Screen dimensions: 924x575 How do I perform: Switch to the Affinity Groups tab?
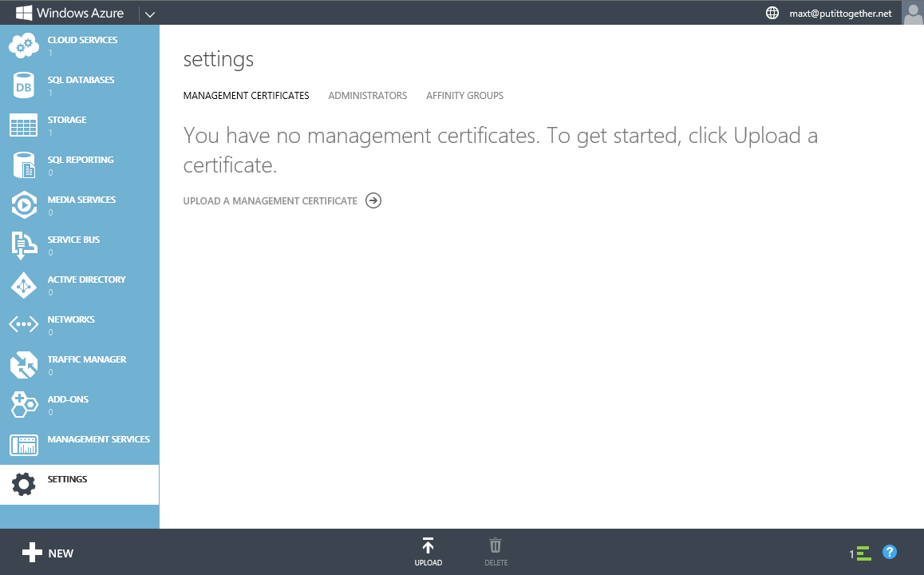tap(465, 96)
